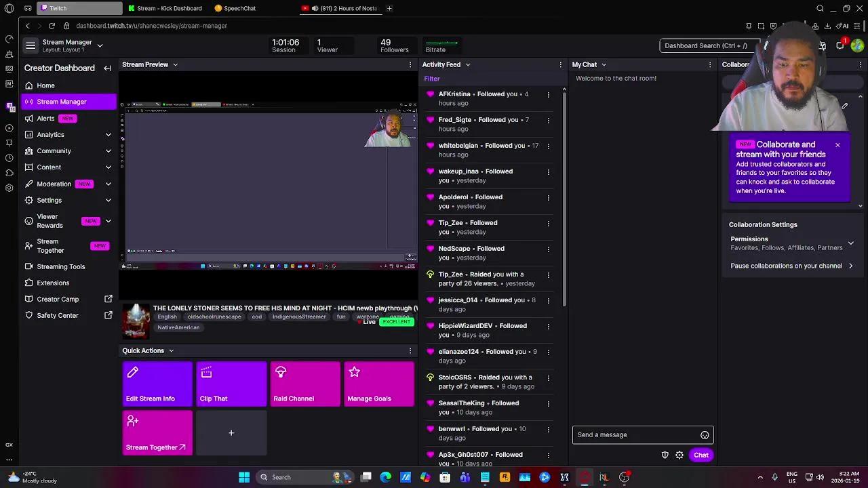Dismiss the Collaborate and stream banner

[837, 145]
